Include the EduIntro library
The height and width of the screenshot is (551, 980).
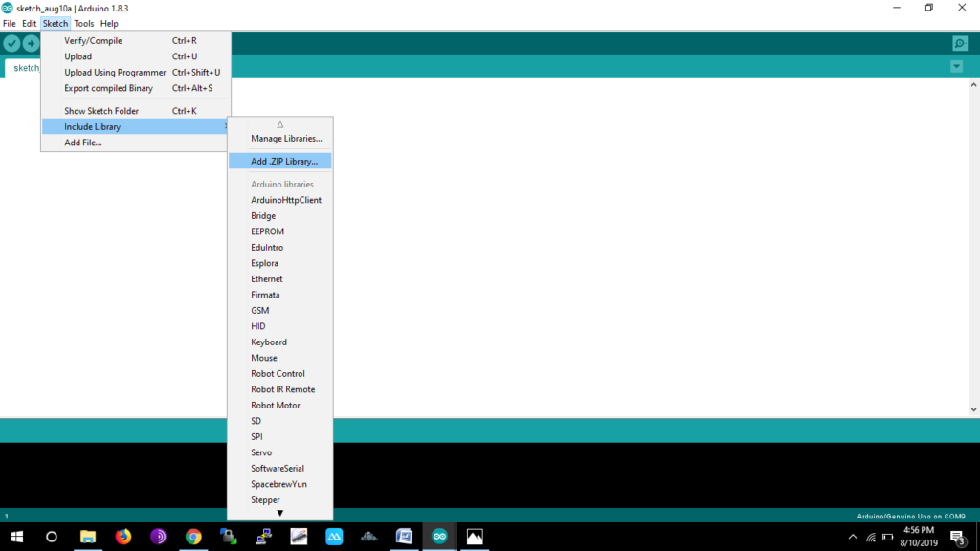[280, 248]
